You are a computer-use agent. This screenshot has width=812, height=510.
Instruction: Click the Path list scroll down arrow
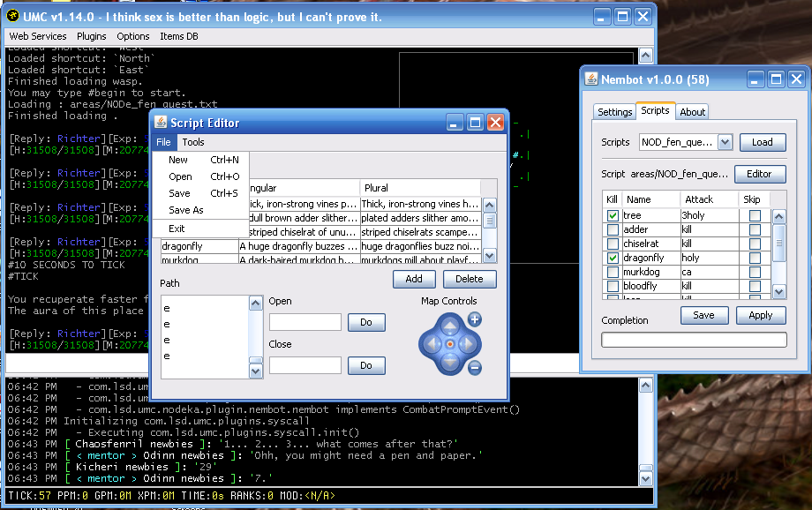click(256, 372)
